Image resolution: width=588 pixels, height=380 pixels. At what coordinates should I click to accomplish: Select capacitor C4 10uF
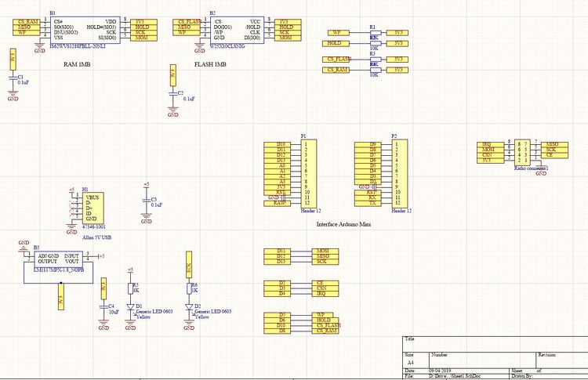103,306
